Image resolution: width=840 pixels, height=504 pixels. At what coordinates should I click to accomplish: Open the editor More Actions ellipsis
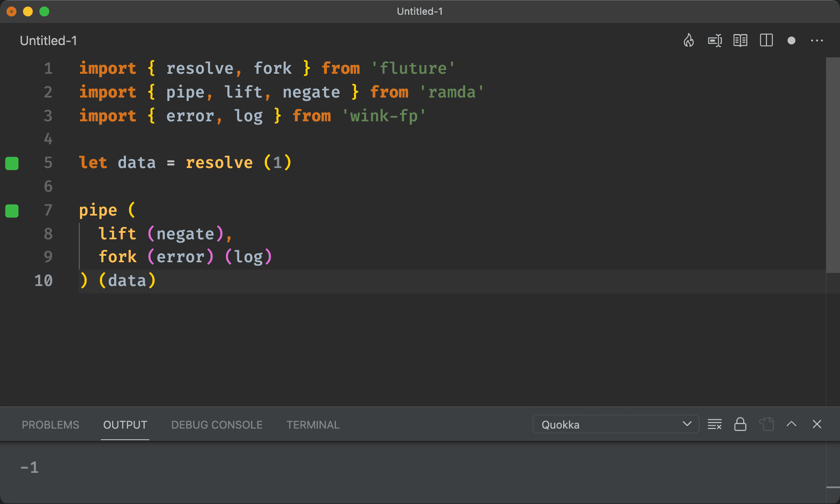tap(817, 41)
